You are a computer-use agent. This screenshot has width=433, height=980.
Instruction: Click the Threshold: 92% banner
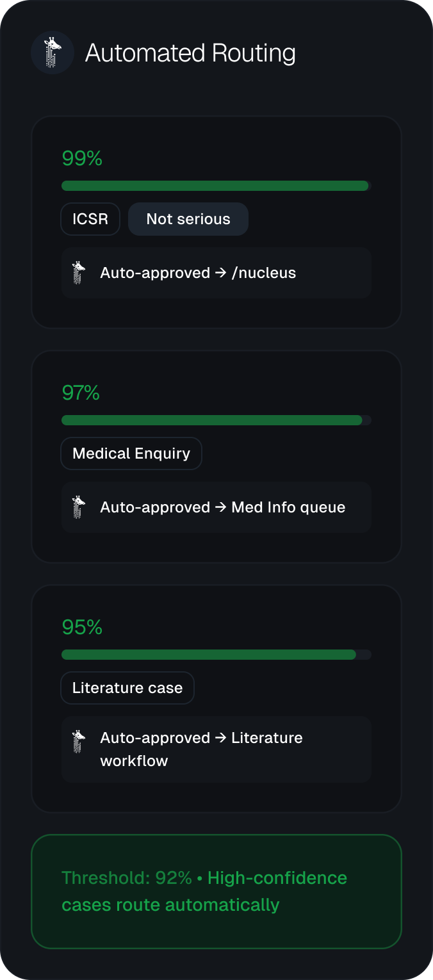pos(216,892)
